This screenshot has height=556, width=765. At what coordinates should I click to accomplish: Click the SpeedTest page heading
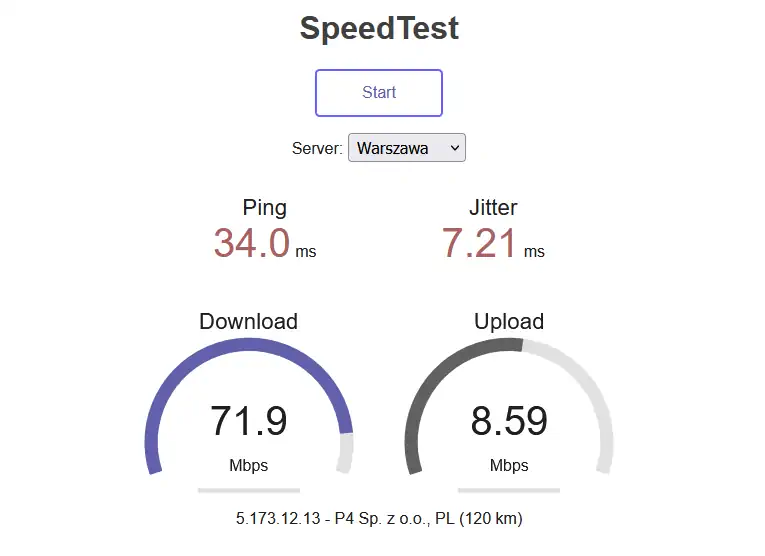coord(379,28)
